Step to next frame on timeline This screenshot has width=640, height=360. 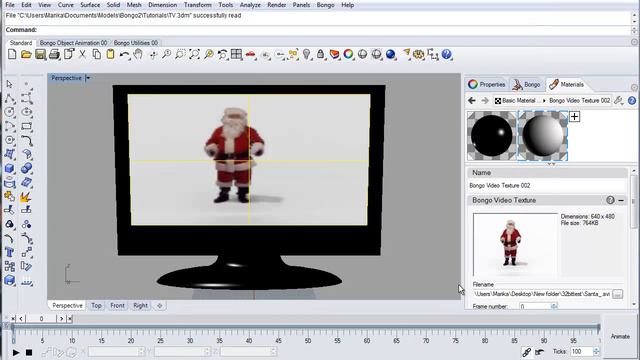[61, 318]
